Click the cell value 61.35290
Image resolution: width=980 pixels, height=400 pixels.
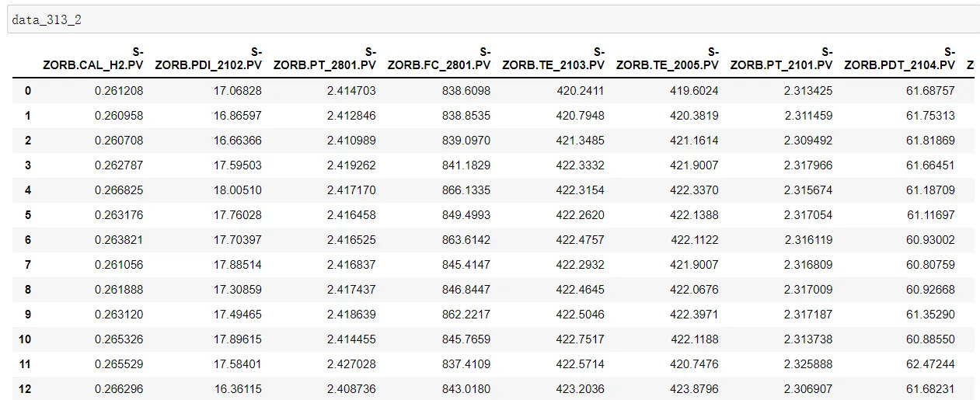[x=930, y=315]
